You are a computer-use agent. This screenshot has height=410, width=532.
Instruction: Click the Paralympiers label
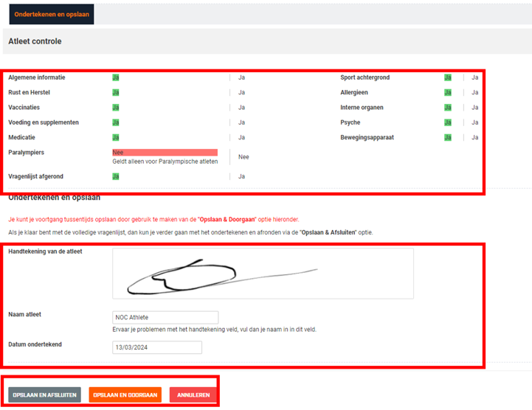[x=26, y=153]
